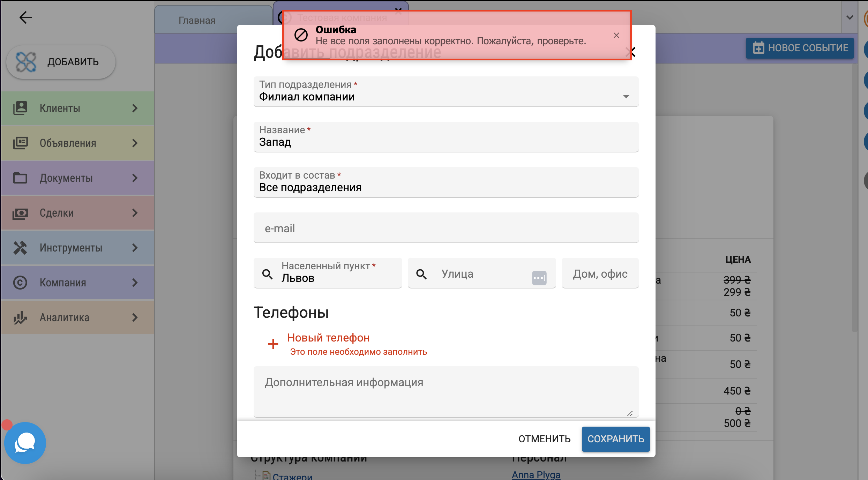Viewport: 868px width, 480px height.
Task: Open the Инструменты tools icon
Action: [x=20, y=248]
